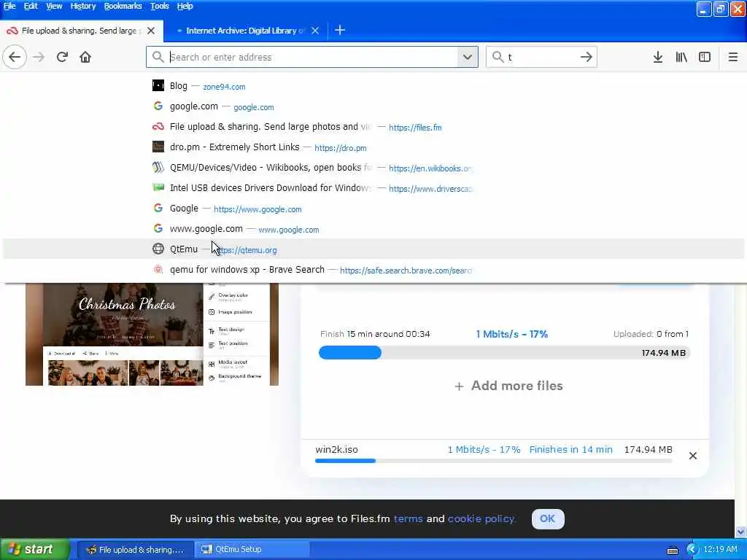
Task: Open the Windows start menu
Action: (34, 550)
